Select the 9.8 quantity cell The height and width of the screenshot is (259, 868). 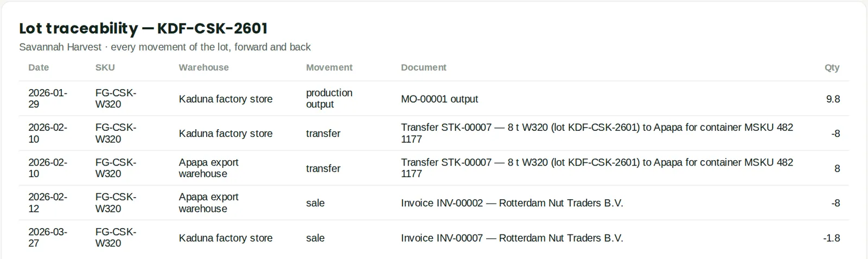click(833, 99)
